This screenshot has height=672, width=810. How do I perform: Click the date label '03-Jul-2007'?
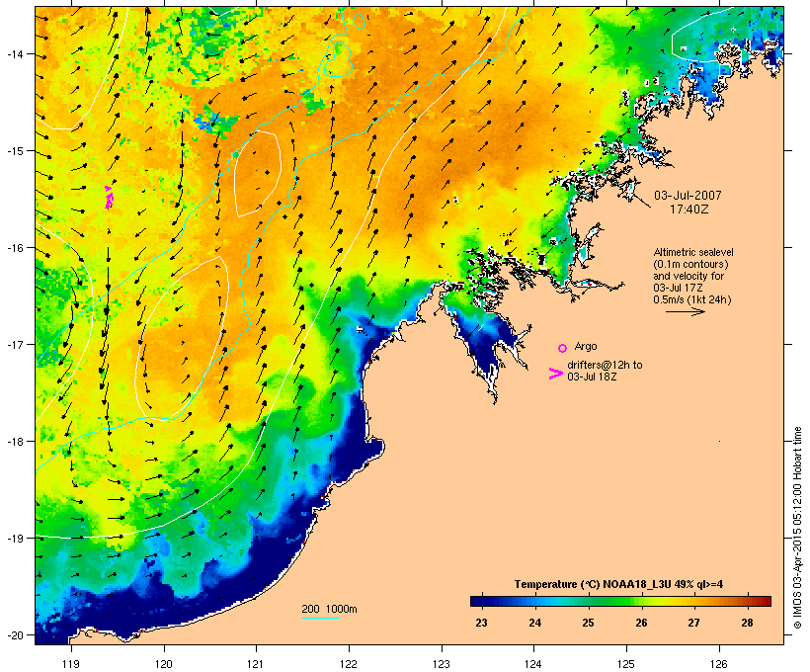[688, 196]
